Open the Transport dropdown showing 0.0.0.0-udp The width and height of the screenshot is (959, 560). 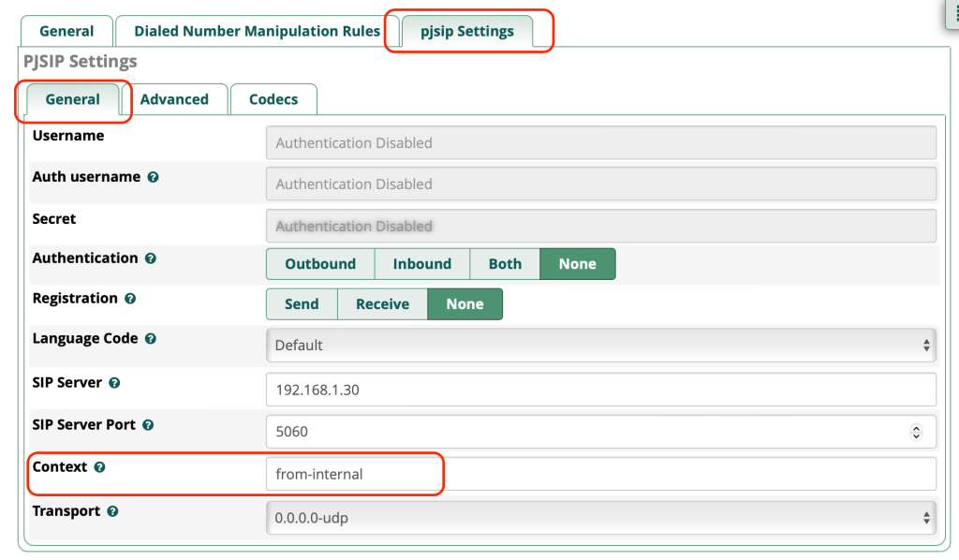click(x=601, y=518)
